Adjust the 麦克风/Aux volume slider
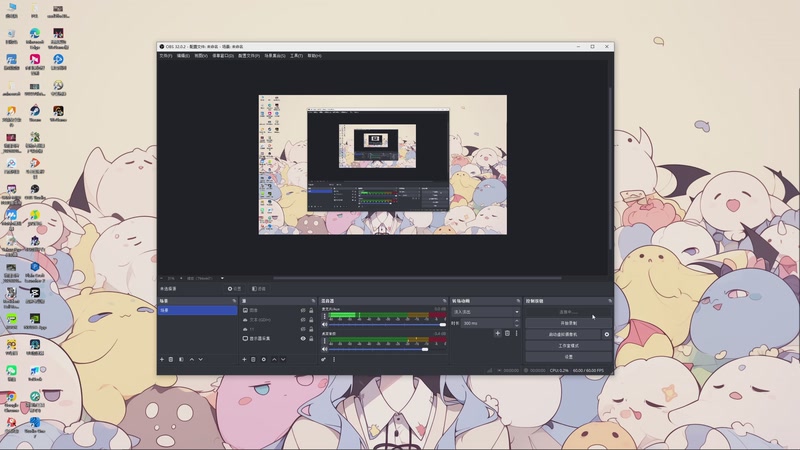The width and height of the screenshot is (800, 450). tap(387, 324)
